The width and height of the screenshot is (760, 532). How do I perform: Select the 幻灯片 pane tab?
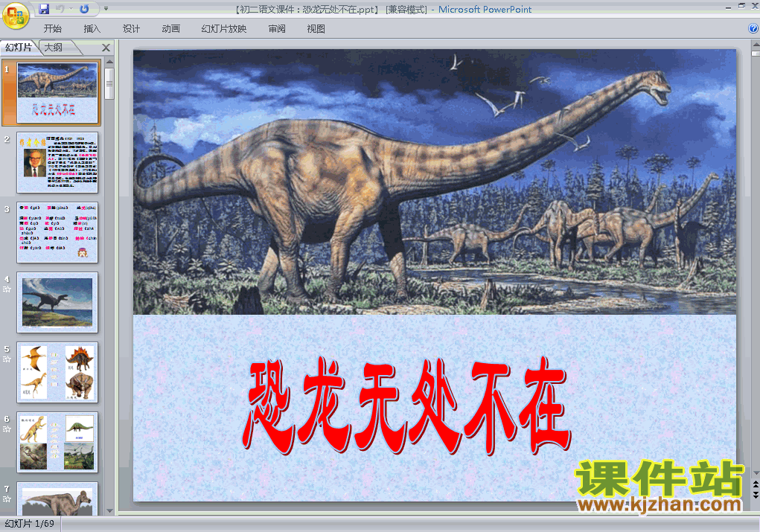click(19, 47)
